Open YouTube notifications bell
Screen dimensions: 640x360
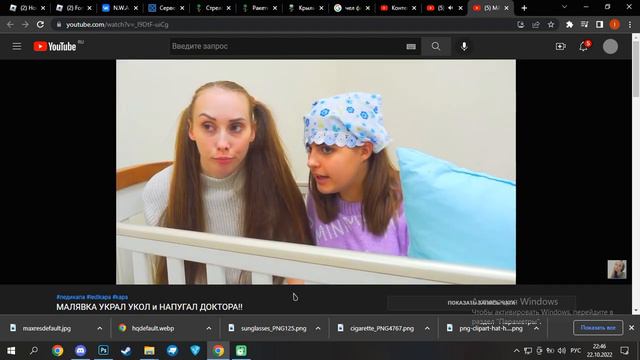[x=584, y=46]
